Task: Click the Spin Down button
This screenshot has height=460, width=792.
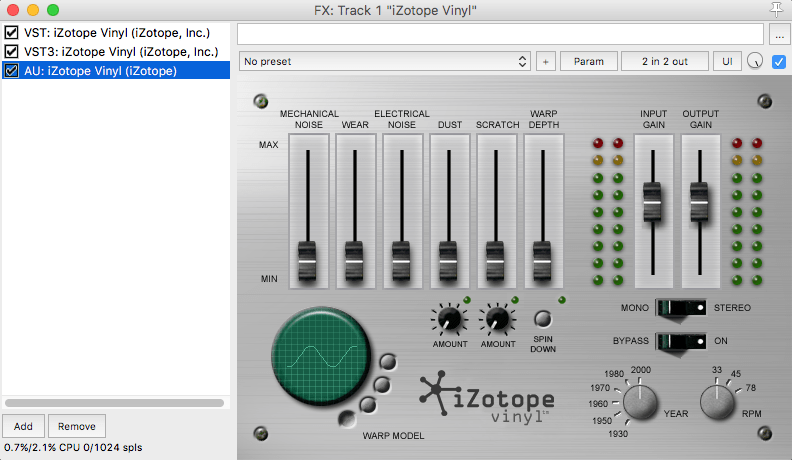Action: (x=543, y=319)
